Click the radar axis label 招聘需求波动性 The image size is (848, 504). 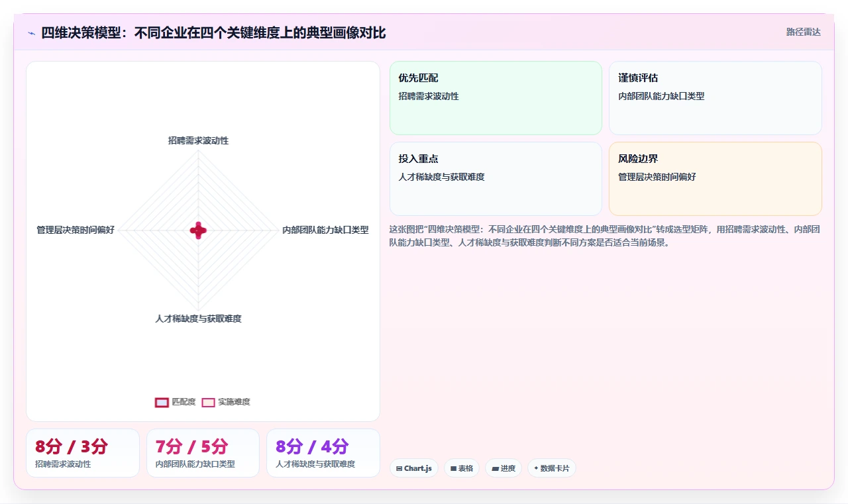(x=198, y=140)
